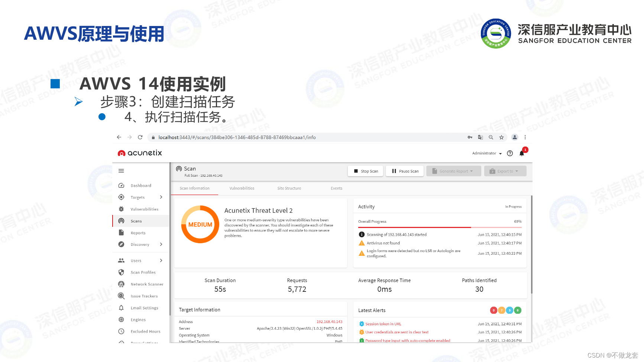The width and height of the screenshot is (644, 362).
Task: Open the Generate Report dropdown
Action: (454, 171)
